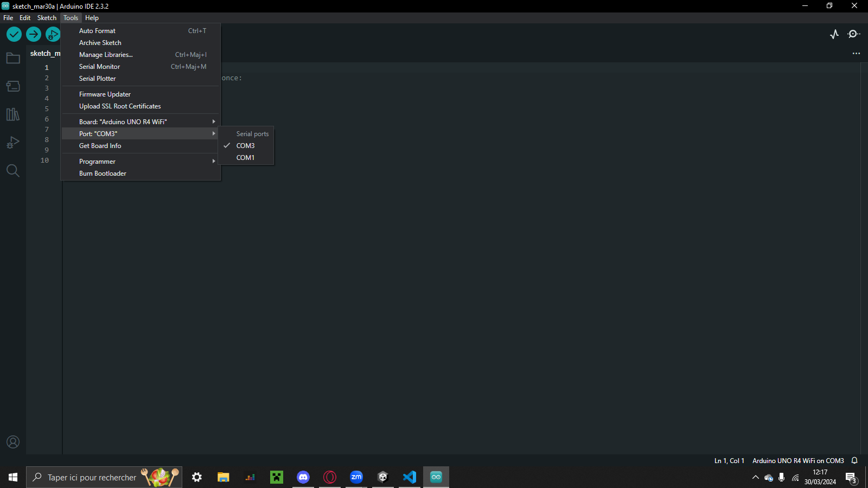868x488 pixels.
Task: Start debugging with the Debug button
Action: (53, 34)
